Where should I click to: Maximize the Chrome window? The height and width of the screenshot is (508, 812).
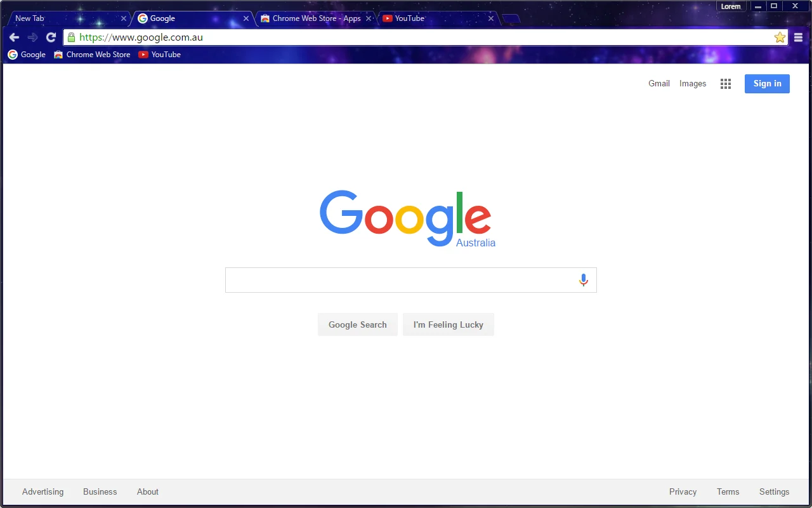click(x=774, y=6)
